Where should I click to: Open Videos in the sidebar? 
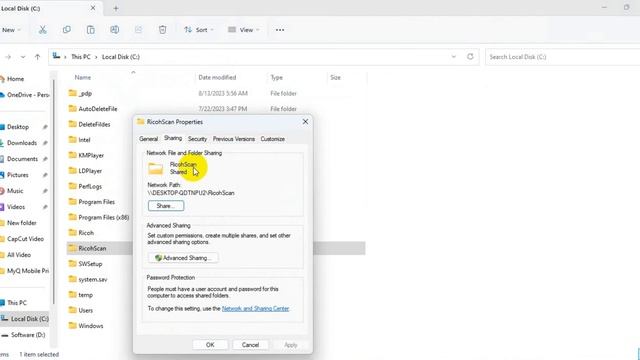[16, 207]
